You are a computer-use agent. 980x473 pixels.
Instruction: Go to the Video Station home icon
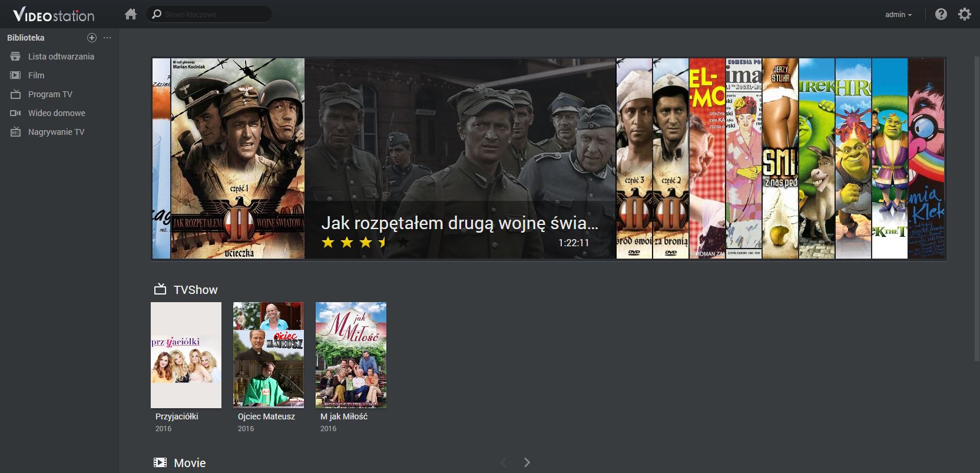(x=131, y=14)
